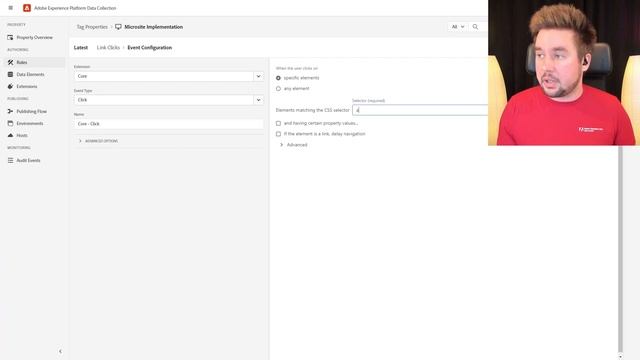Screen dimensions: 640x360
Task: Open Data Elements page
Action: 30,74
